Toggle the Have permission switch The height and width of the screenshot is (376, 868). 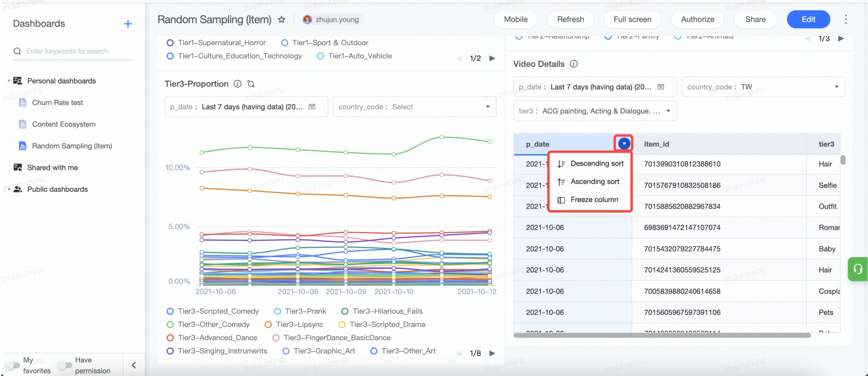pyautogui.click(x=65, y=365)
